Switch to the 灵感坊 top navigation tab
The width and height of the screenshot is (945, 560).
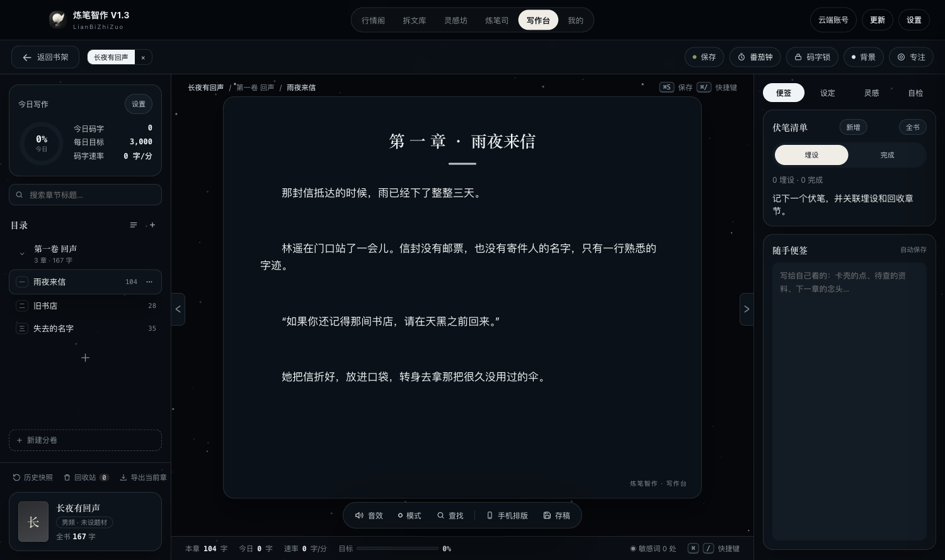click(455, 20)
